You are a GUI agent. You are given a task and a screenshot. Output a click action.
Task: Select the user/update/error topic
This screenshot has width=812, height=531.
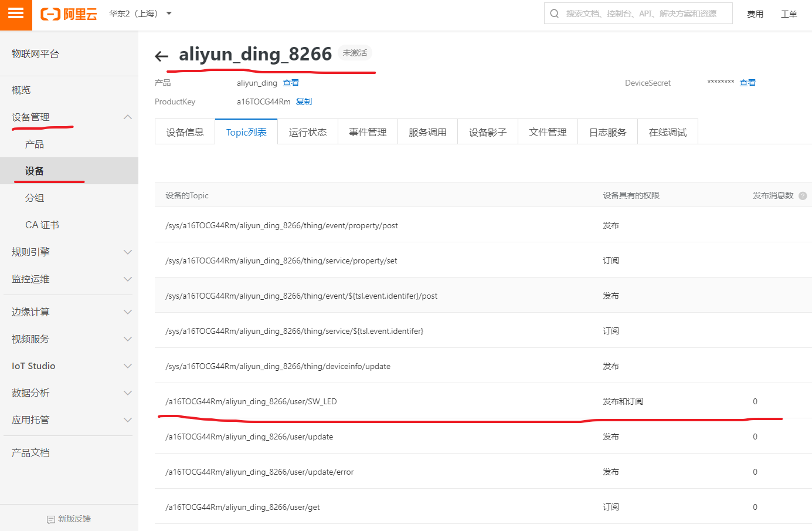click(260, 472)
